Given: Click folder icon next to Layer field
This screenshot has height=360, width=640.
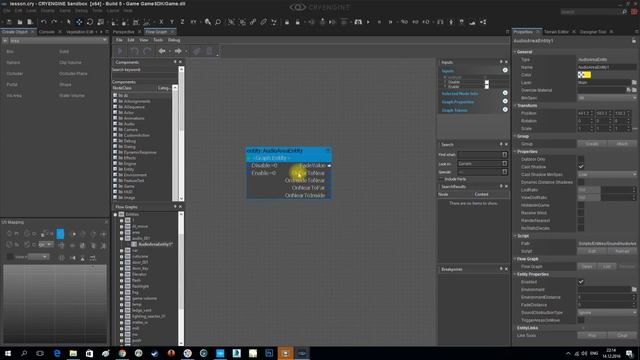Looking at the screenshot, I should [634, 82].
